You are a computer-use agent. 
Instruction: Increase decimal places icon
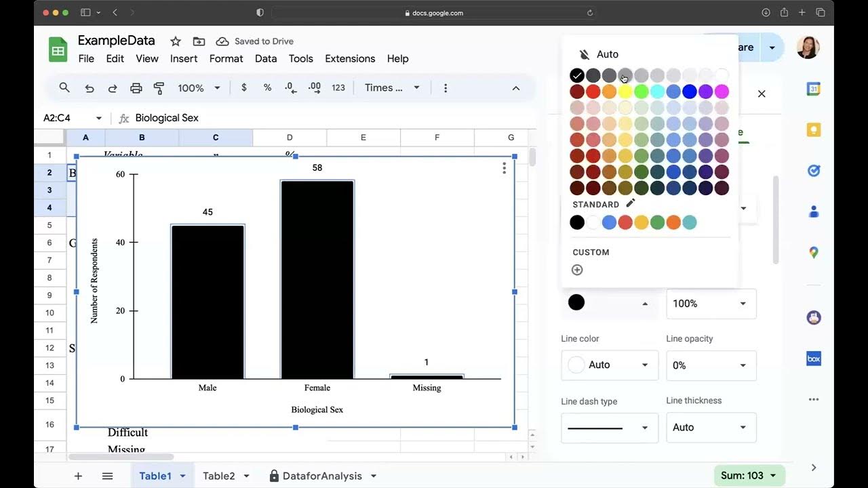click(314, 87)
